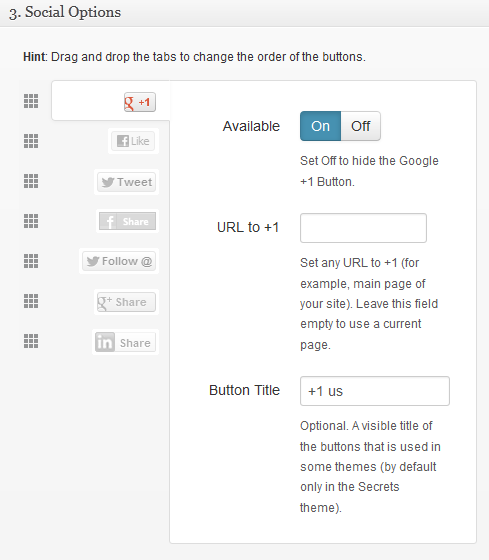Turn the Available switch Off

(361, 126)
